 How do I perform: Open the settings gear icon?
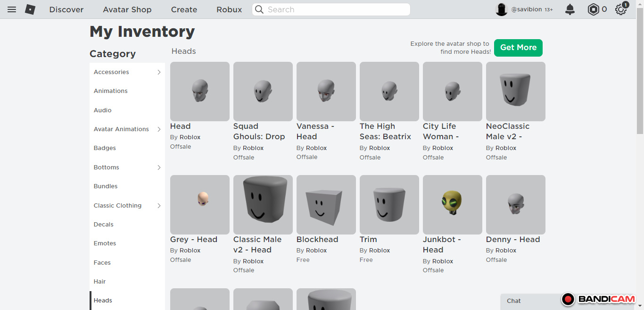coord(620,9)
